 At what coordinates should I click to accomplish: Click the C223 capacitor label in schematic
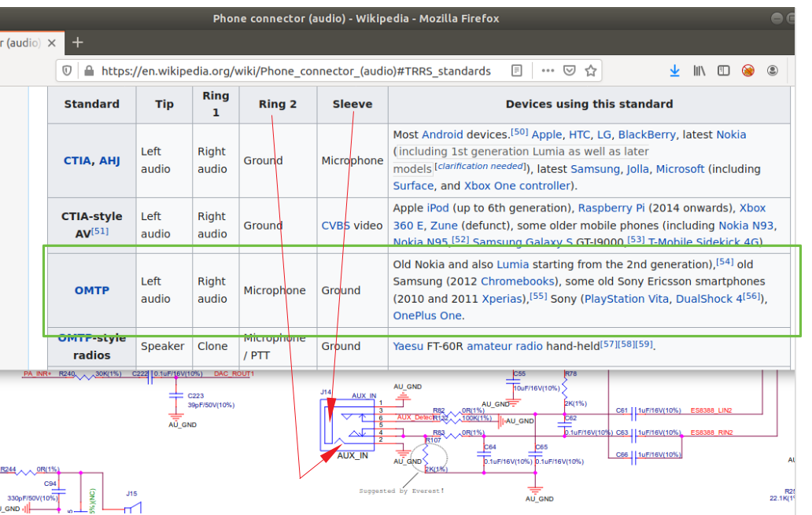196,395
